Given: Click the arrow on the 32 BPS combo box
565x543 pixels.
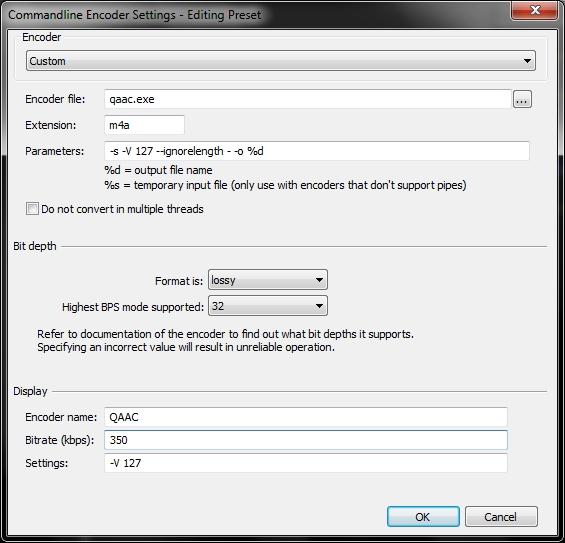Looking at the screenshot, I should tap(319, 306).
